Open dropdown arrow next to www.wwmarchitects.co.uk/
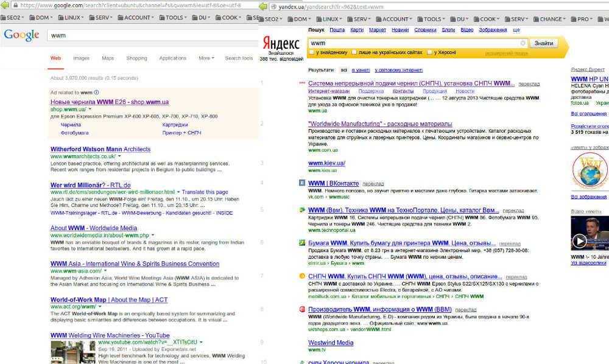This screenshot has width=609, height=364. point(119,156)
